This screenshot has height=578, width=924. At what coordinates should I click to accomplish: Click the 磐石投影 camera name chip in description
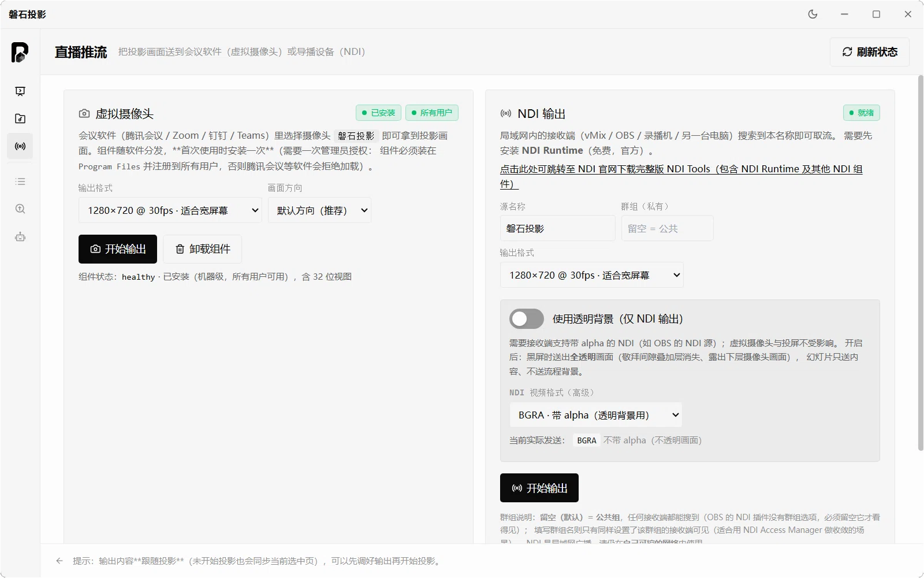(356, 136)
